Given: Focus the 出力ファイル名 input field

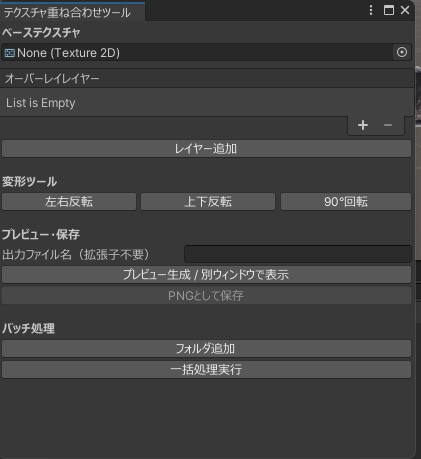Looking at the screenshot, I should pyautogui.click(x=298, y=254).
